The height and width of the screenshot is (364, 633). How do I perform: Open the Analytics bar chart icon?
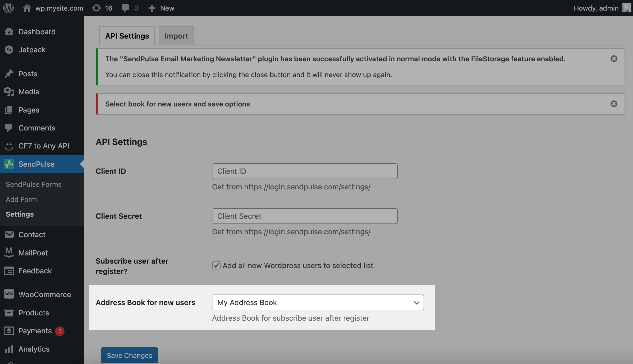(x=9, y=349)
